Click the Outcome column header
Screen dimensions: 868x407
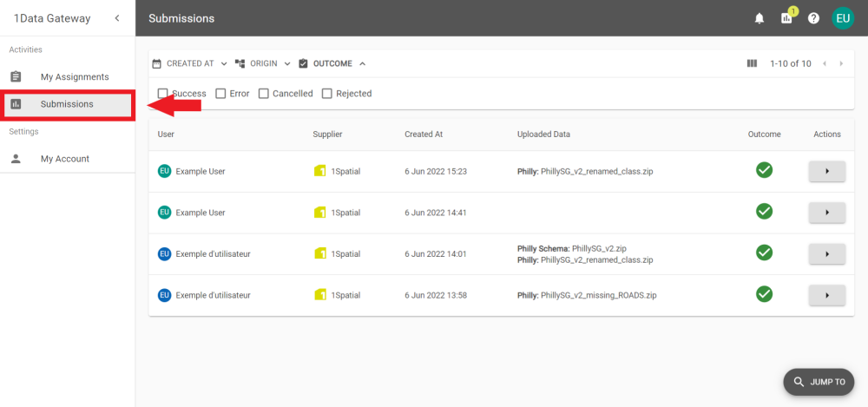click(764, 134)
